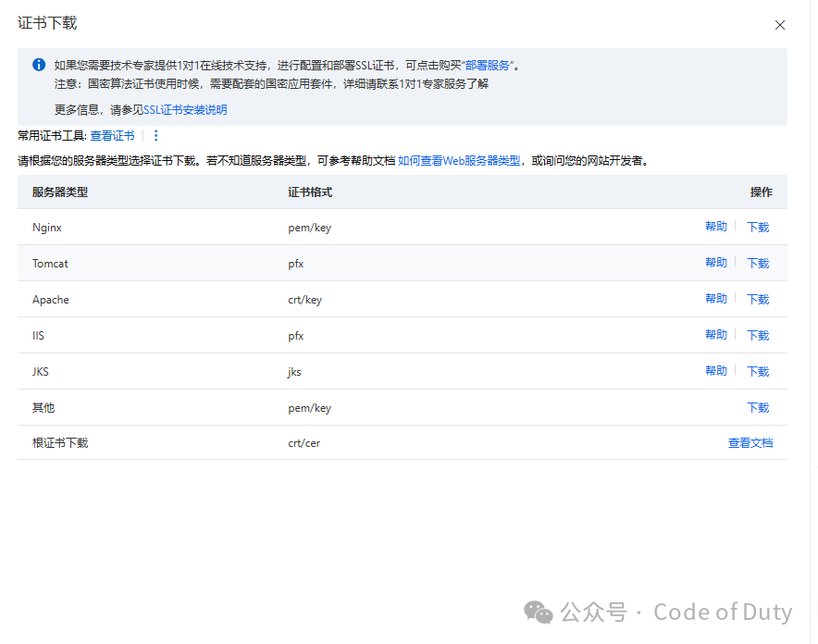Click 帮助 for the Tomcat row
This screenshot has height=644, width=818.
point(716,262)
